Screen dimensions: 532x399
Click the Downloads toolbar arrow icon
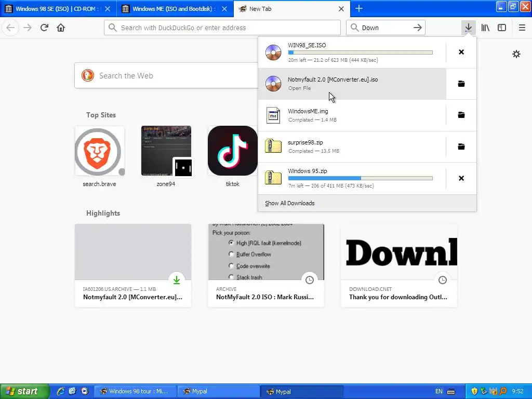click(x=468, y=28)
